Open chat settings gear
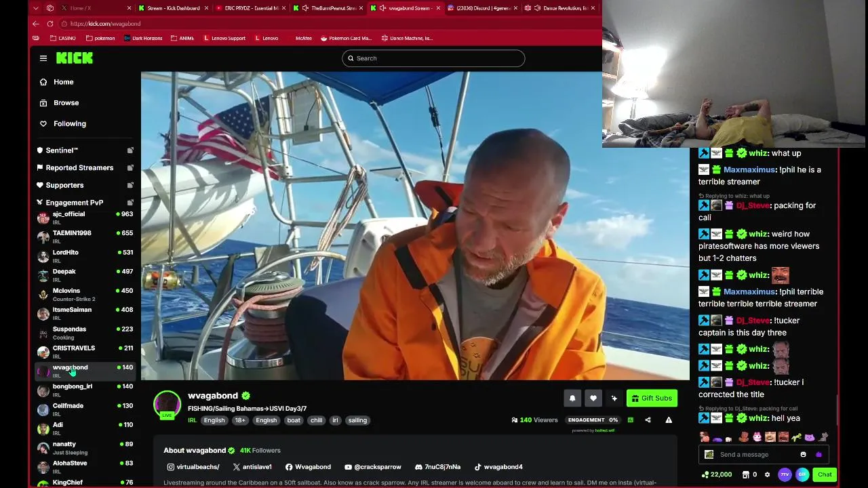Image resolution: width=868 pixels, height=488 pixels. 767,474
